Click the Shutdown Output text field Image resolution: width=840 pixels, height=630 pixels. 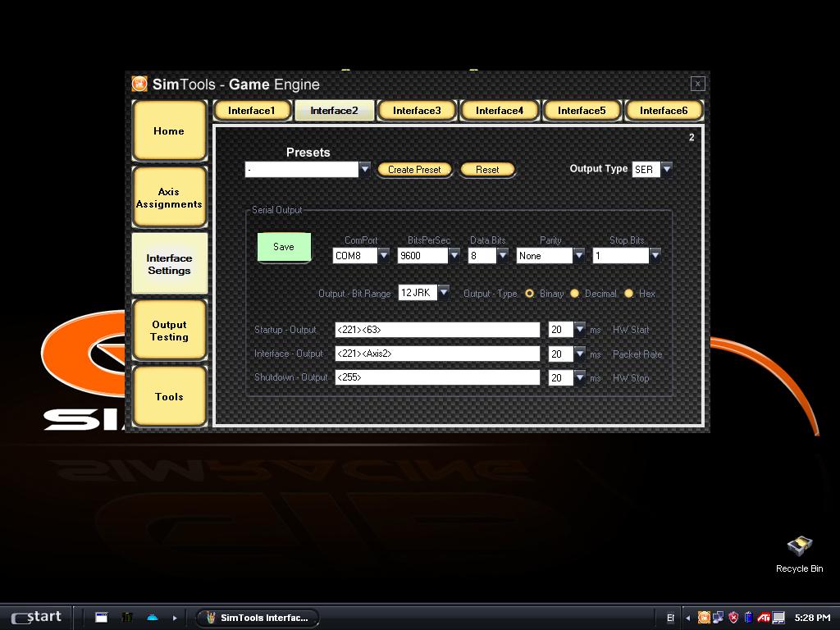point(437,377)
